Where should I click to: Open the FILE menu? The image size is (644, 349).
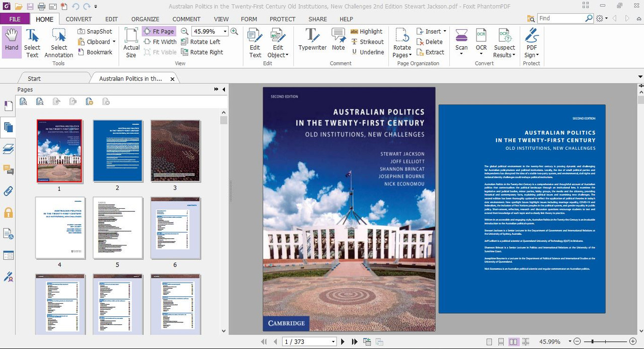[15, 19]
